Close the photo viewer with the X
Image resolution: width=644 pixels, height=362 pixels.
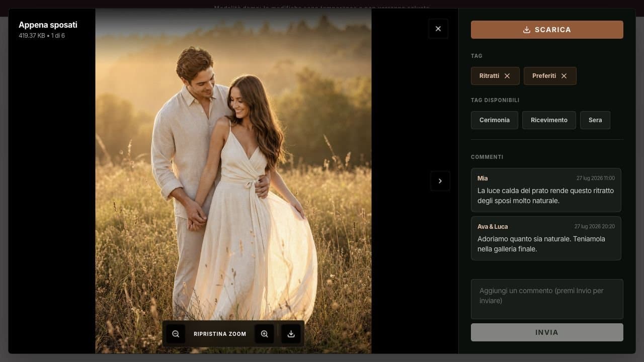(438, 29)
